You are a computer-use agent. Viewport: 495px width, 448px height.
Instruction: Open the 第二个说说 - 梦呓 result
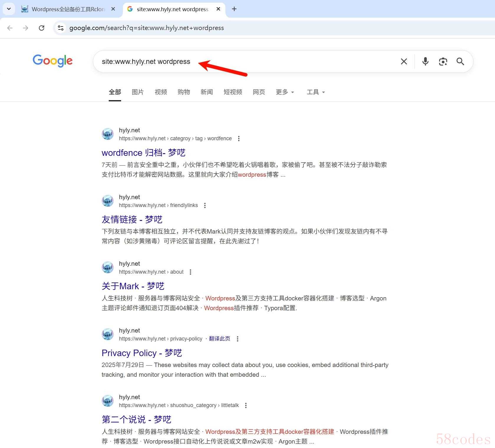click(136, 419)
